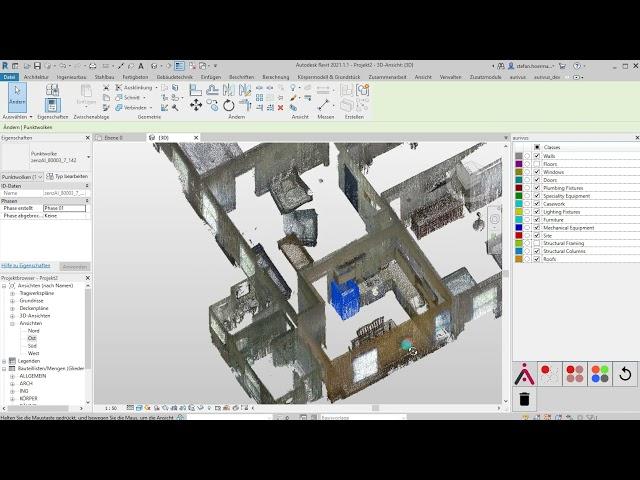Viewport: 640px width, 480px height.
Task: Select the Ändern modify tool
Action: point(17,98)
